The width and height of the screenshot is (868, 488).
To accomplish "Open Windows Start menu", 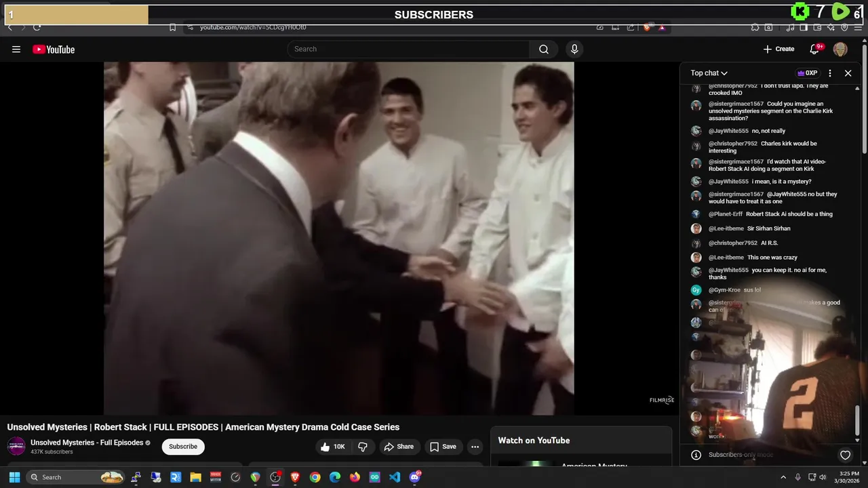I will [x=14, y=477].
